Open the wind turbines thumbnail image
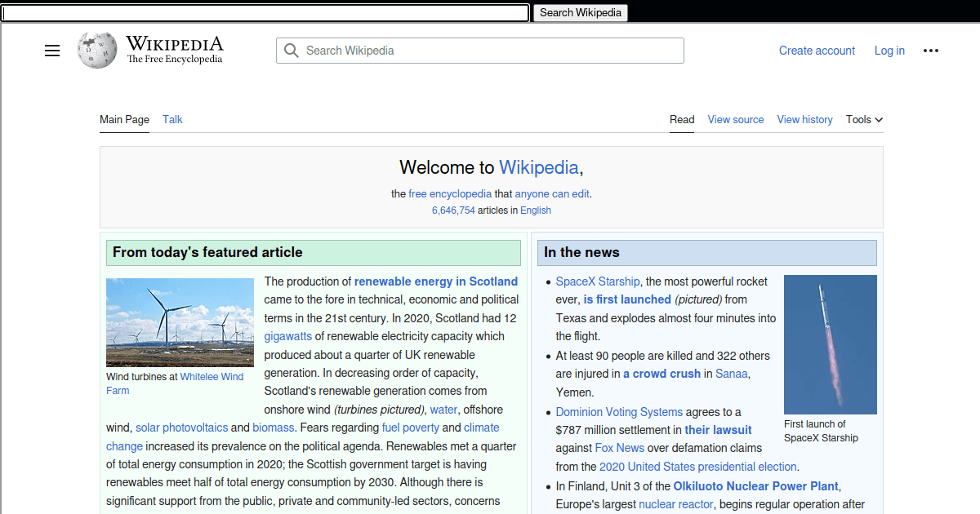 click(180, 322)
